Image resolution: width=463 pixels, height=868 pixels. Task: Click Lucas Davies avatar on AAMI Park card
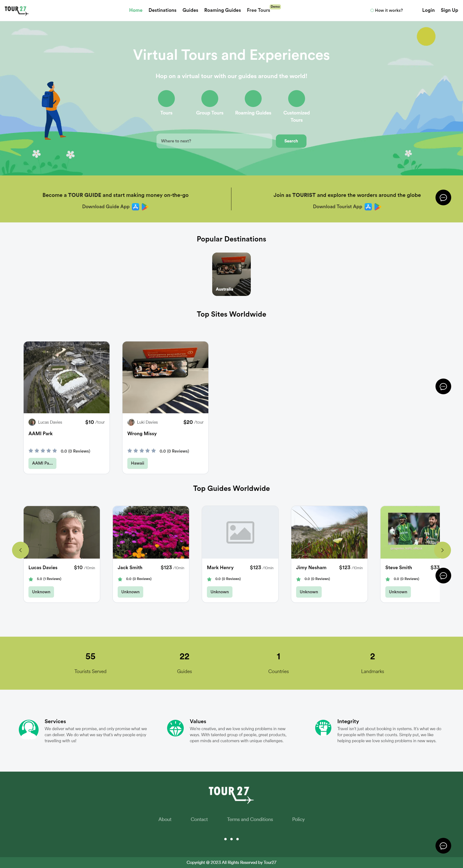tap(32, 422)
